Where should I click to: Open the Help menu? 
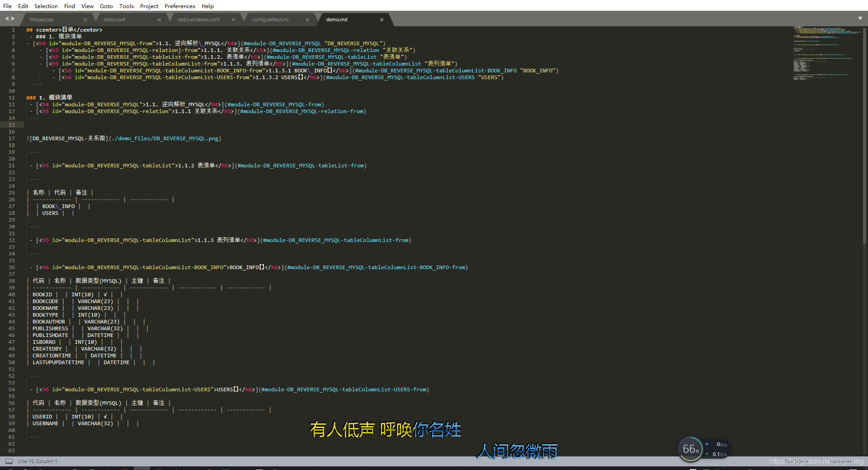tap(208, 6)
